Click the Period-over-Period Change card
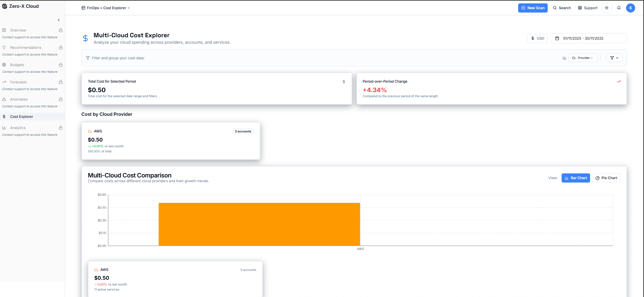644x297 pixels. pyautogui.click(x=491, y=89)
